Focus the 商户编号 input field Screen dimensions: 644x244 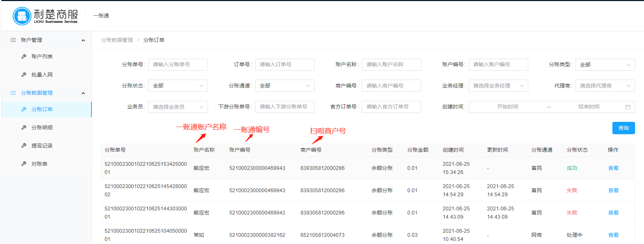click(x=391, y=86)
